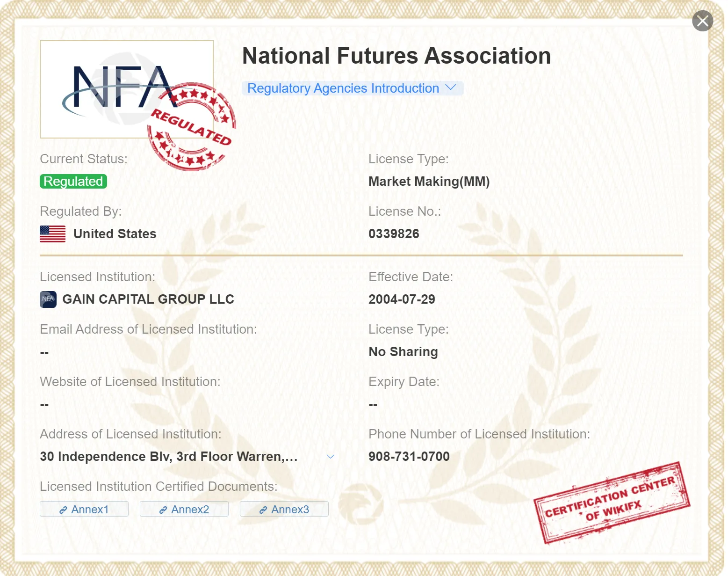
Task: Expand the Regulatory Agencies Introduction dropdown
Action: click(x=352, y=88)
